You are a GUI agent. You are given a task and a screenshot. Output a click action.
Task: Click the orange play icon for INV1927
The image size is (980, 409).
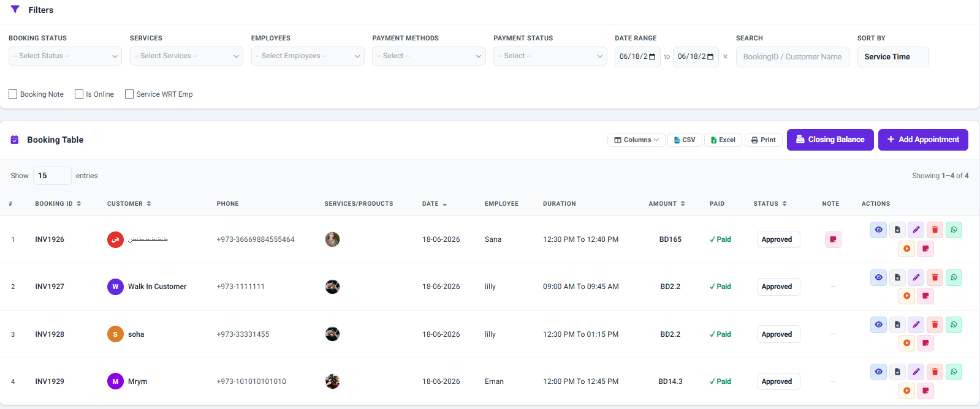point(906,296)
